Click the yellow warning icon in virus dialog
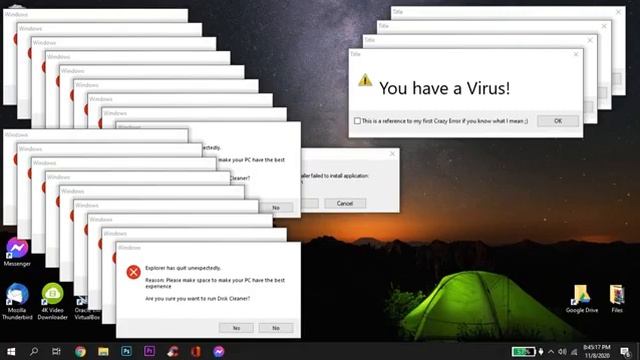640x360 pixels. tap(365, 80)
